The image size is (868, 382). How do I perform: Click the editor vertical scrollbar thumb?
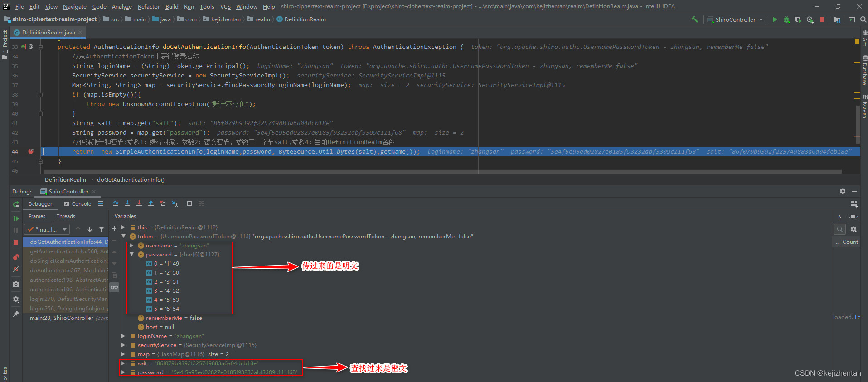coord(858,125)
